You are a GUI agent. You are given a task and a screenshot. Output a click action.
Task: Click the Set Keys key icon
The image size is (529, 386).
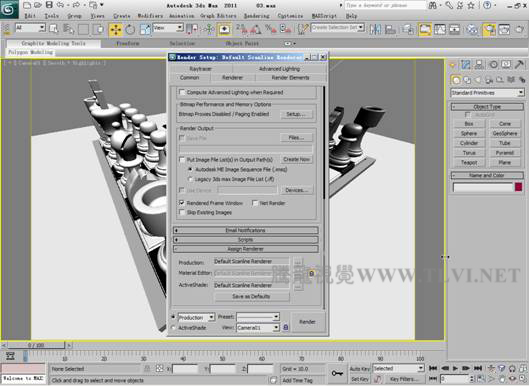[337, 373]
